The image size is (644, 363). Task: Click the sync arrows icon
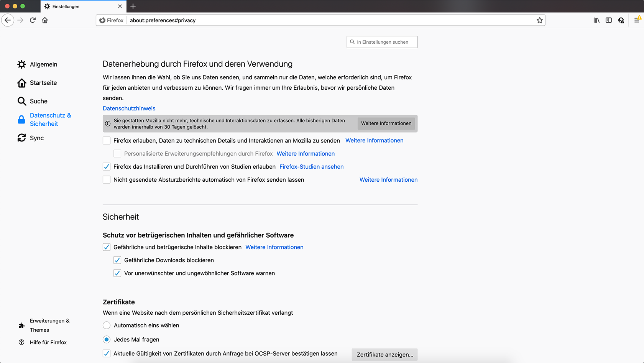22,138
